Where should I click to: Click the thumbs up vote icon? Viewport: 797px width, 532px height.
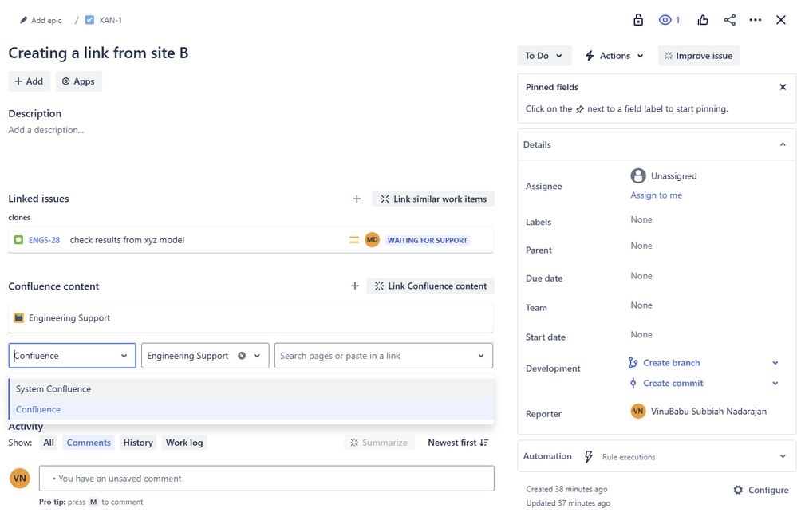tap(703, 20)
